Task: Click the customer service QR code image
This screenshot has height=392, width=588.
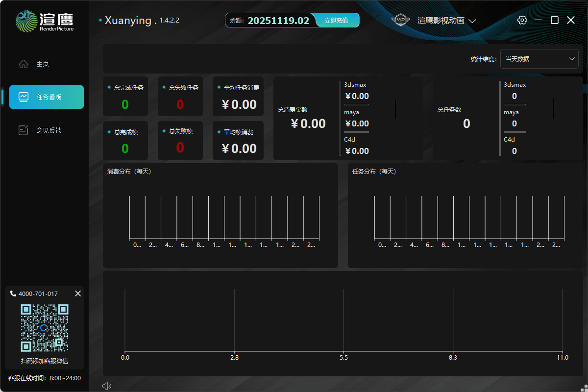Action: (x=44, y=328)
